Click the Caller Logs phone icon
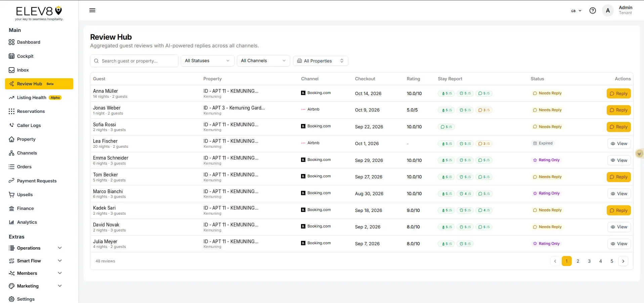 [11, 125]
